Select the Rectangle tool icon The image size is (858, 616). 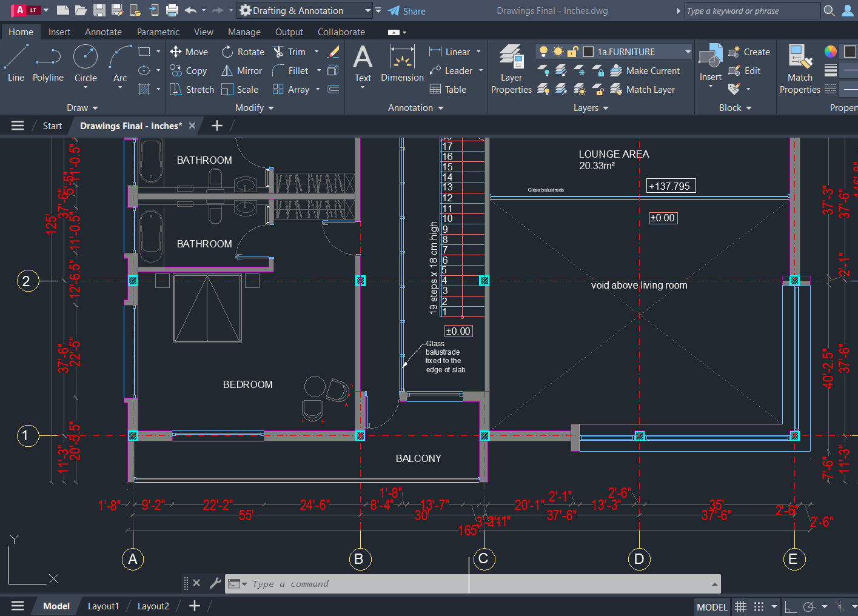point(144,52)
